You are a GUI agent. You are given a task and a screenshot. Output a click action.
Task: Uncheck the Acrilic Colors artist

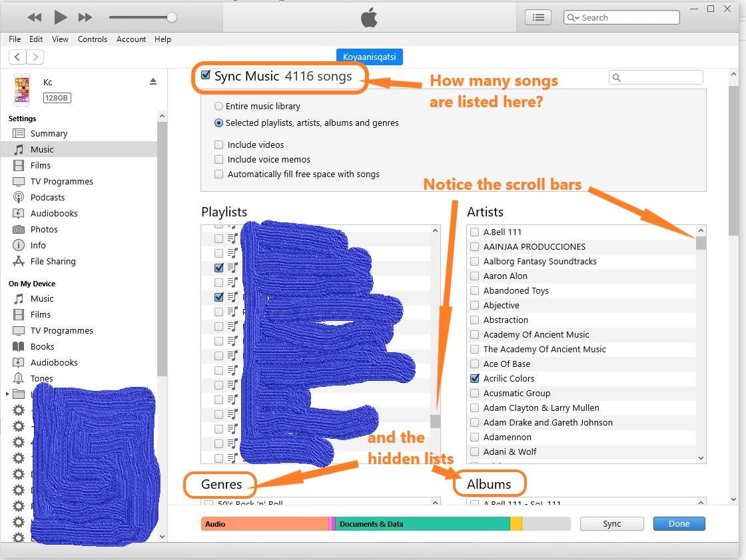474,378
